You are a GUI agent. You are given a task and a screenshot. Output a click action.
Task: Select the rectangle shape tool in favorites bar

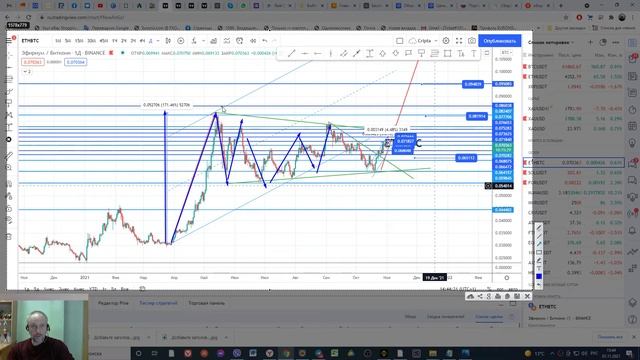(x=448, y=53)
